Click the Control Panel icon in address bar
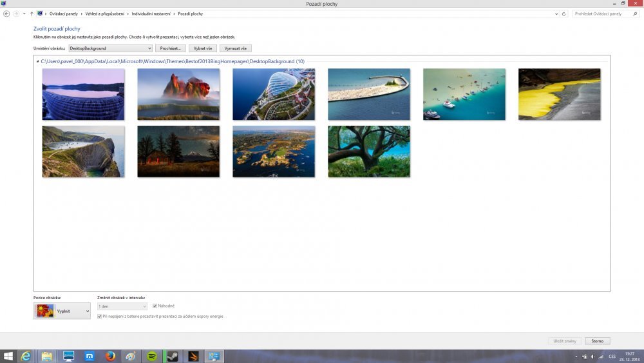644x363 pixels. pyautogui.click(x=40, y=14)
